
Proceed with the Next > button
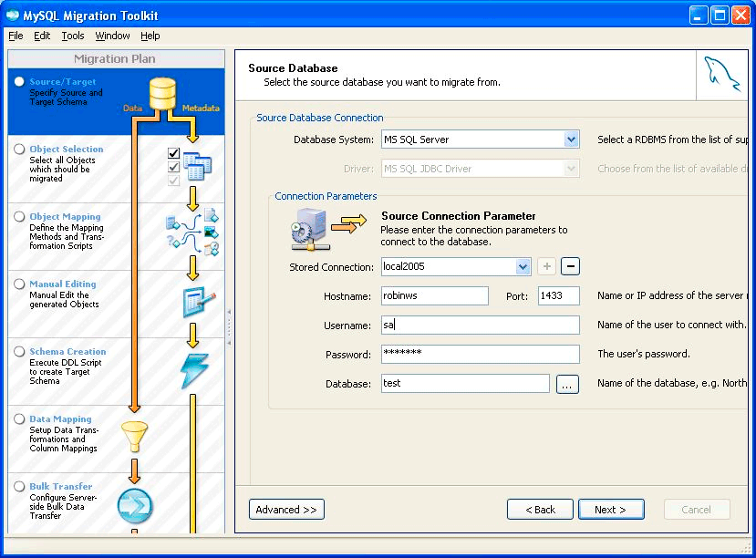(611, 510)
